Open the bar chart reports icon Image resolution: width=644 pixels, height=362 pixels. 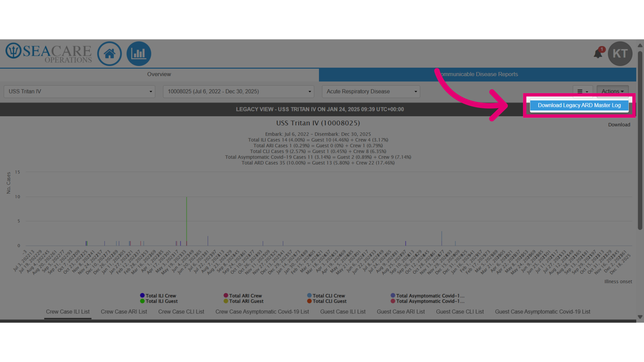(x=139, y=54)
